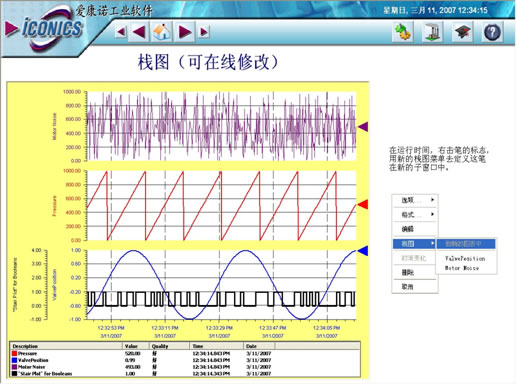Select the purple Motor Noise pen marker
Image resolution: width=516 pixels, height=384 pixels.
[x=363, y=127]
